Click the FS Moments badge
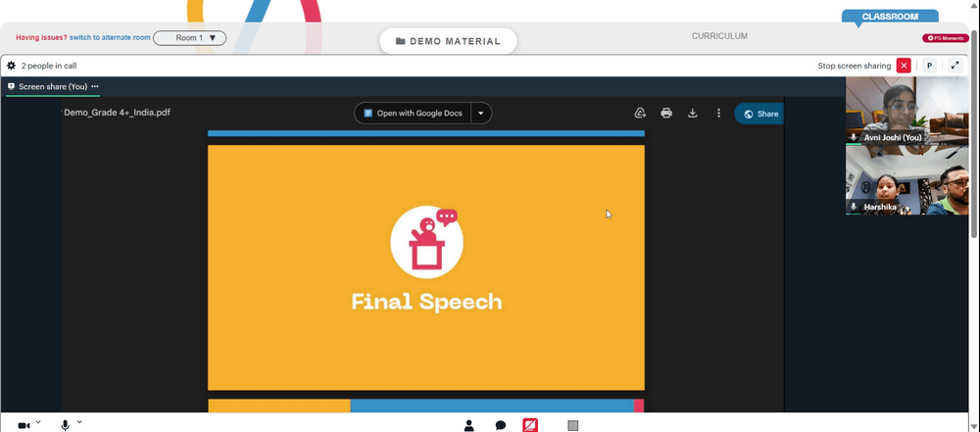 click(x=946, y=38)
